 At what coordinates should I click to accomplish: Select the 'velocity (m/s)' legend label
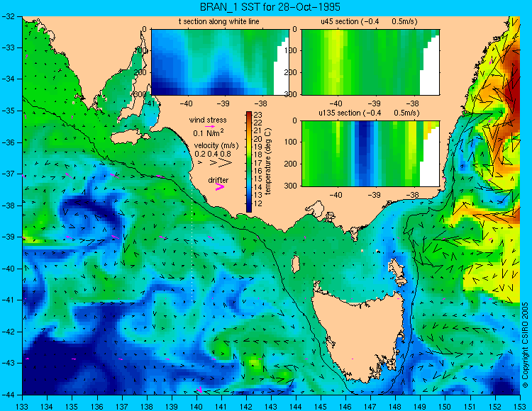[x=216, y=146]
